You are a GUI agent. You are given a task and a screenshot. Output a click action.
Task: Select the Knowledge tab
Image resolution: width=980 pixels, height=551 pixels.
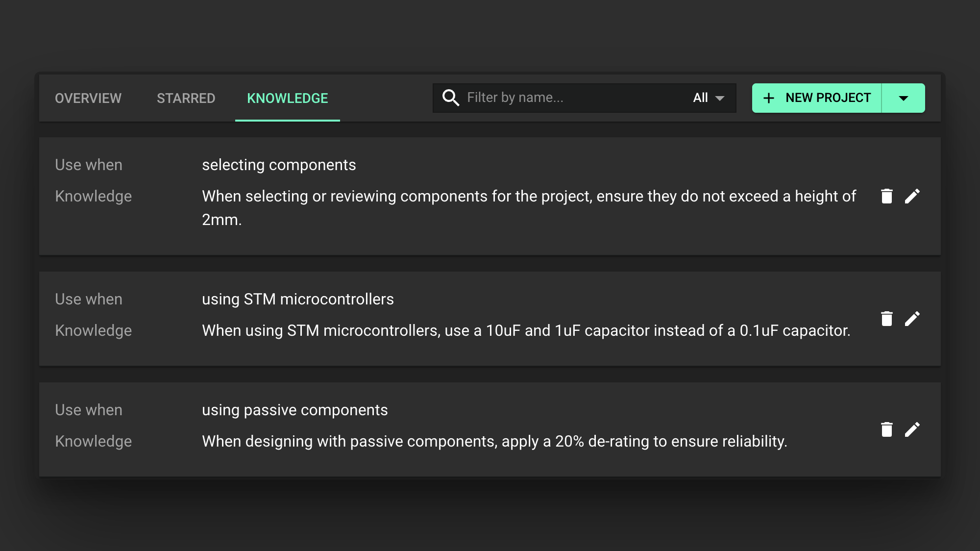click(x=287, y=98)
